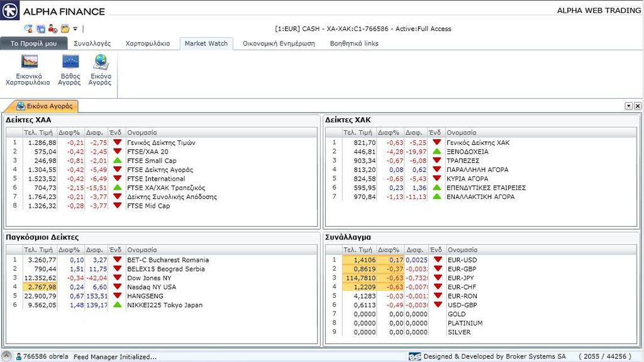Click green arrow beside NIKKEI225 Tokyo Japan
644x362 pixels.
click(118, 305)
